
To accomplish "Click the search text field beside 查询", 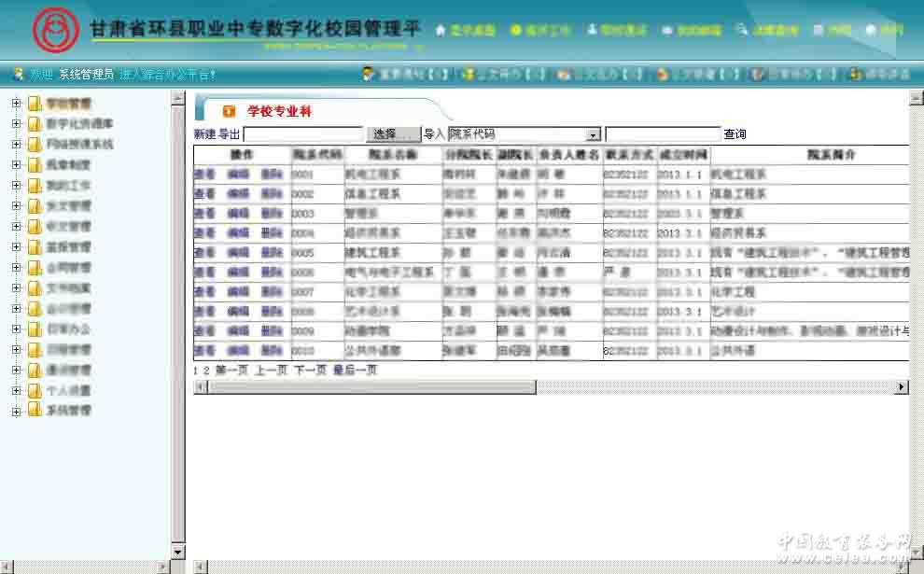I will point(663,134).
